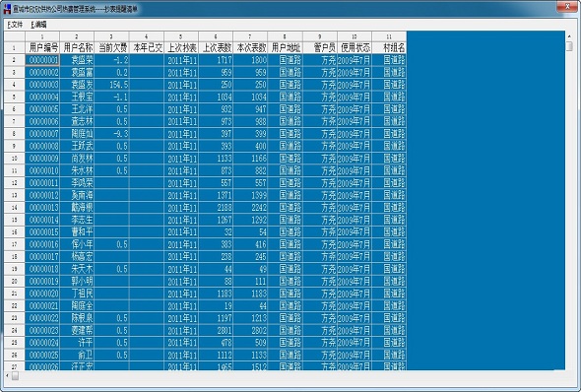Click column number 1 header

pyautogui.click(x=42, y=36)
